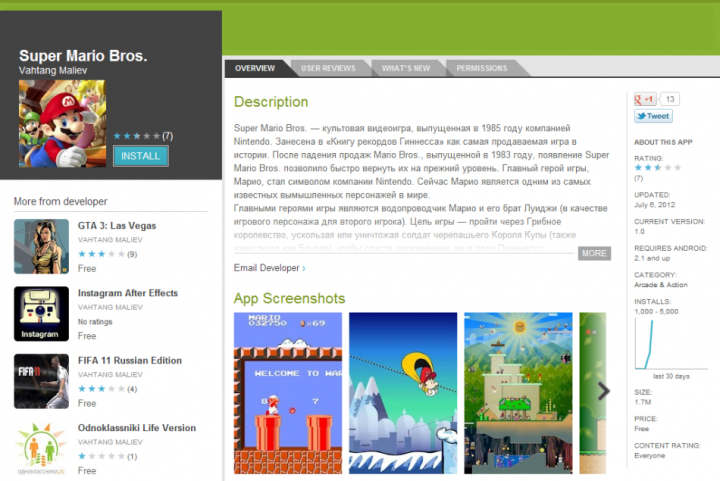Click Odnoklassniki Life Version star rating

101,456
